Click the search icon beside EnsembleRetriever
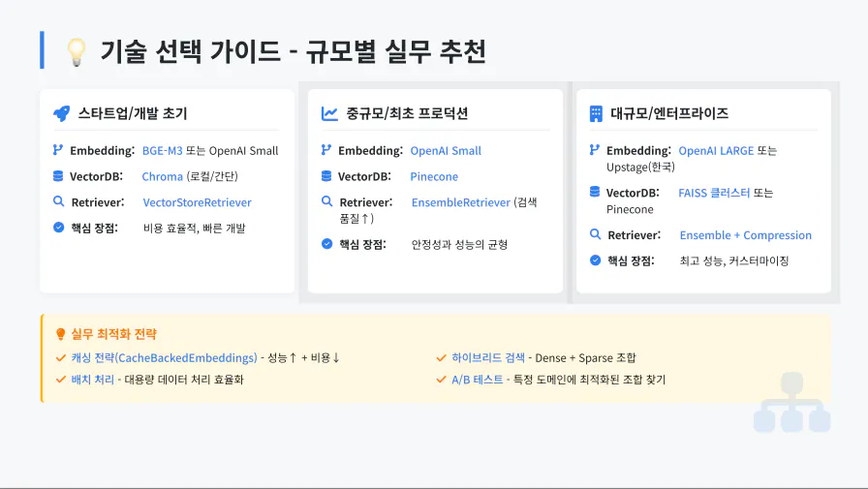The width and height of the screenshot is (868, 489). point(326,201)
